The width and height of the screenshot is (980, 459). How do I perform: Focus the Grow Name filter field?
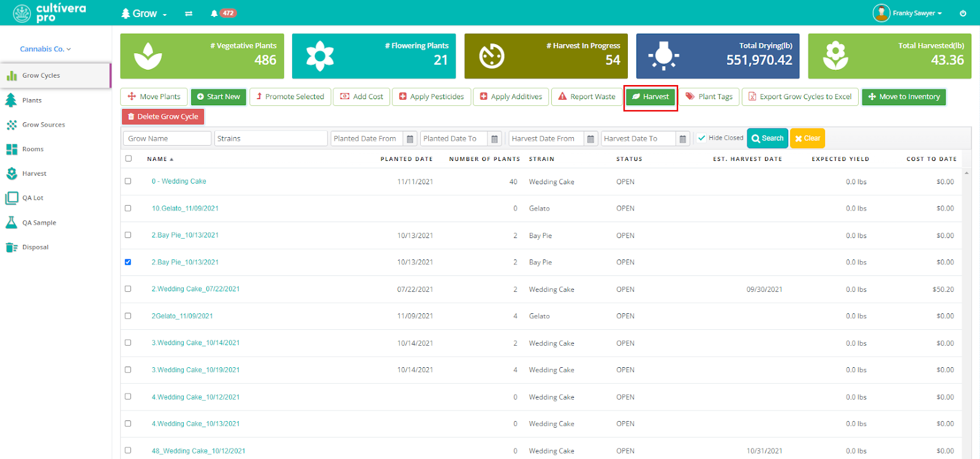(x=167, y=138)
